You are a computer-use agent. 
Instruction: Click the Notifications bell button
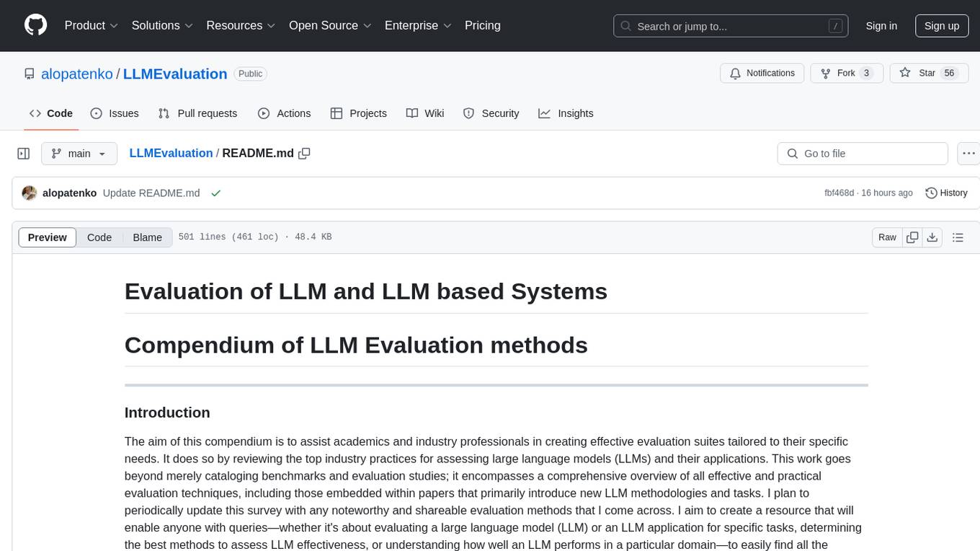(x=762, y=74)
